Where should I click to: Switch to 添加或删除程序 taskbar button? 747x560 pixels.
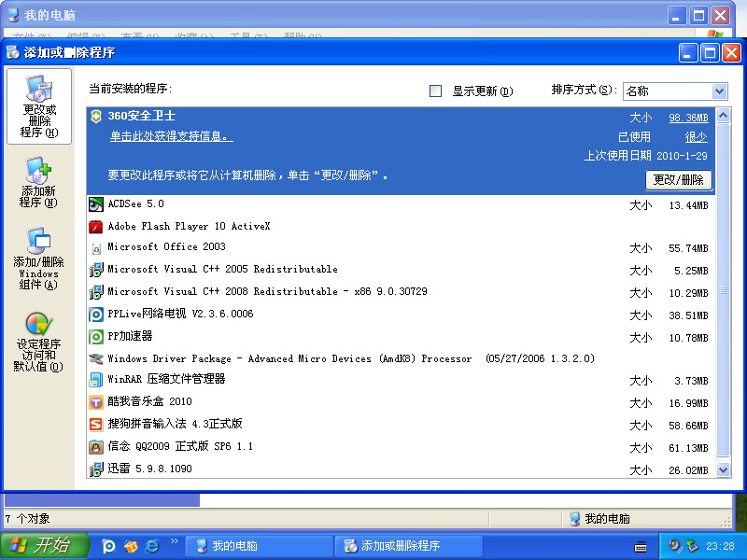[x=409, y=546]
